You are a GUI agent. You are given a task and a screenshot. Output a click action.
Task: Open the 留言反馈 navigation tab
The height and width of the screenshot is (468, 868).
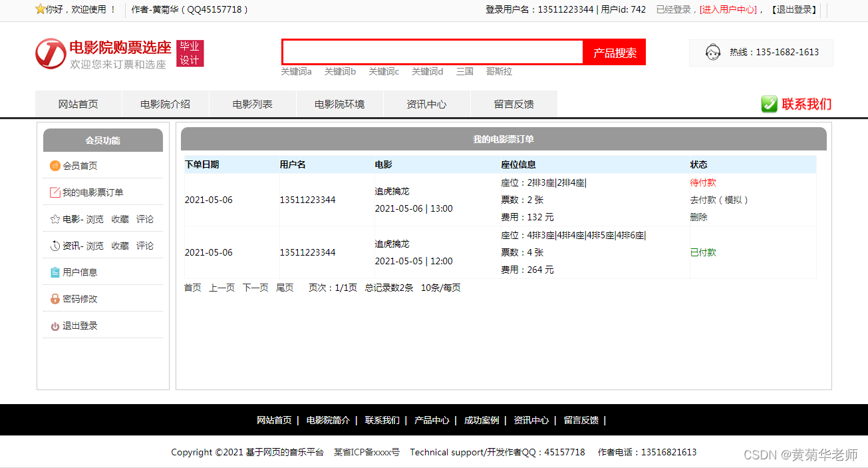[x=514, y=104]
